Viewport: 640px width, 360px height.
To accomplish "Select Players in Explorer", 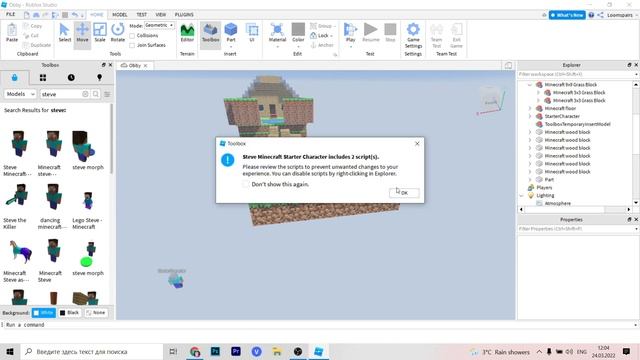I will point(544,187).
